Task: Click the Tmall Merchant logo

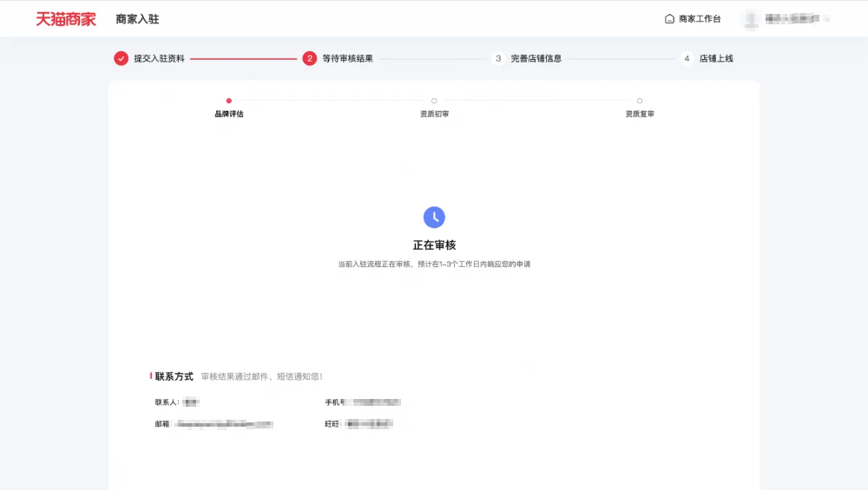Action: coord(66,18)
